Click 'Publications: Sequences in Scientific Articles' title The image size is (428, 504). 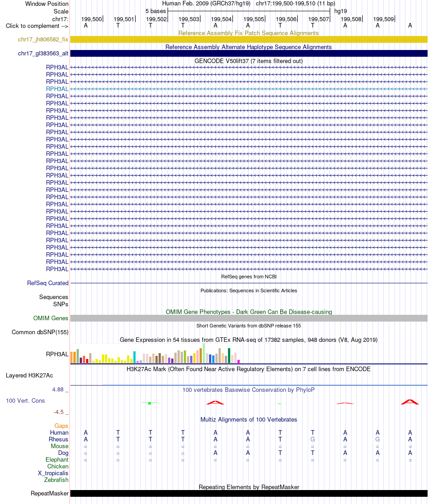click(249, 291)
